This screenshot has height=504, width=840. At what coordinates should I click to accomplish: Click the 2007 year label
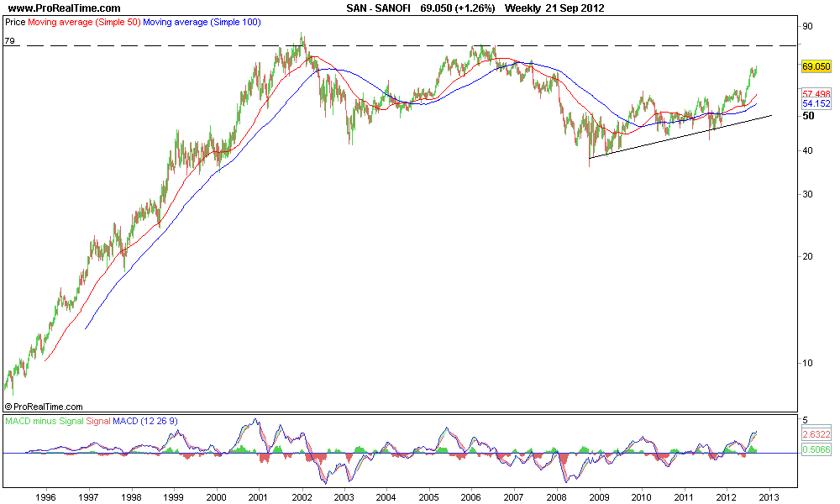point(514,497)
